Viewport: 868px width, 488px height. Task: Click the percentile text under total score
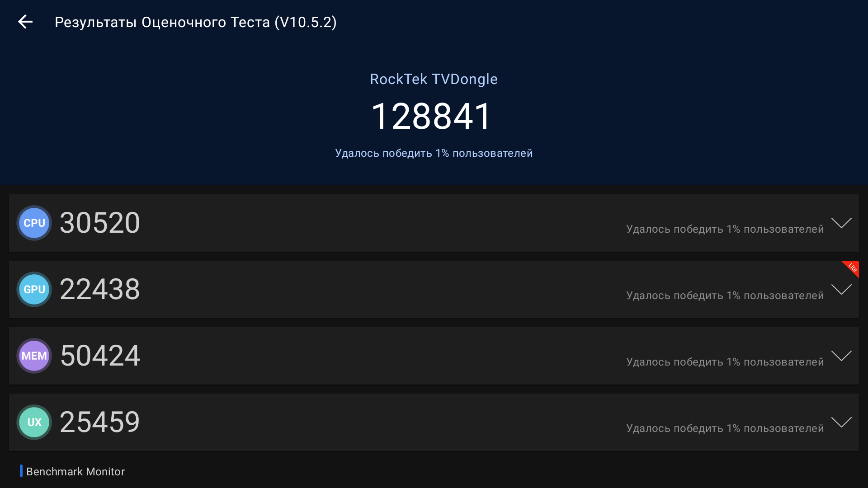click(434, 153)
